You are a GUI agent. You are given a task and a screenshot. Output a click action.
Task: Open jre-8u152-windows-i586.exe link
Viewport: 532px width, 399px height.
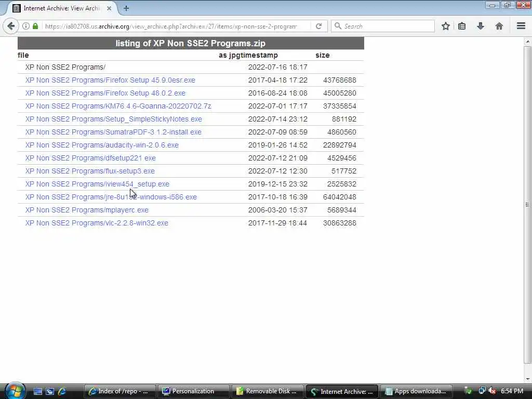pyautogui.click(x=111, y=197)
